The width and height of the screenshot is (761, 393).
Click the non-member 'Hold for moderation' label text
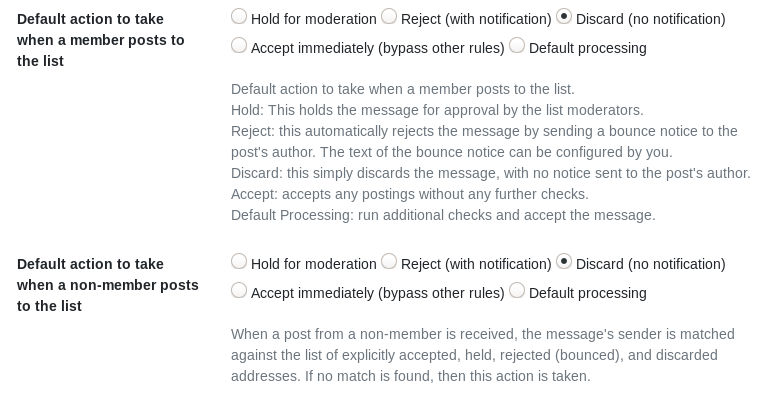pyautogui.click(x=314, y=264)
